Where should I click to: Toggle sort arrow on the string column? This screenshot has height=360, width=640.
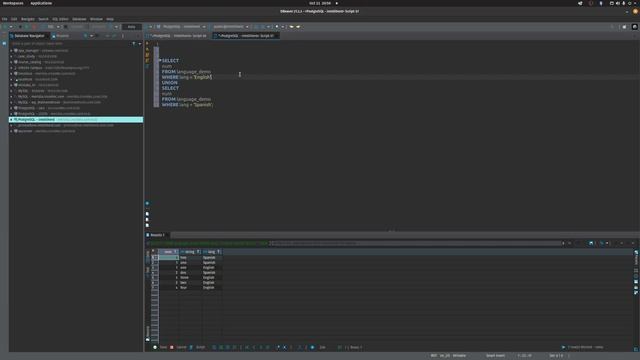pyautogui.click(x=198, y=252)
